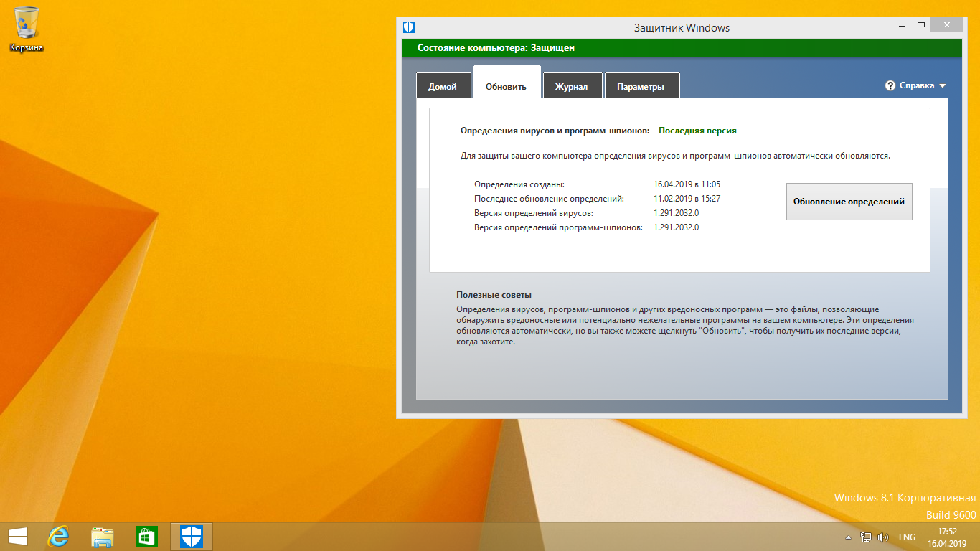Select the date 16.04.2019 в 11:05
This screenshot has height=551, width=980.
click(687, 184)
